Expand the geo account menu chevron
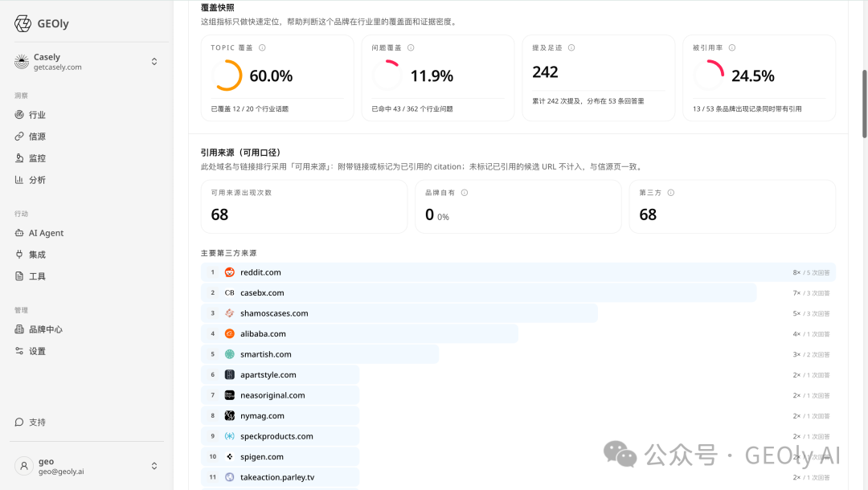This screenshot has height=490, width=868. click(x=154, y=466)
